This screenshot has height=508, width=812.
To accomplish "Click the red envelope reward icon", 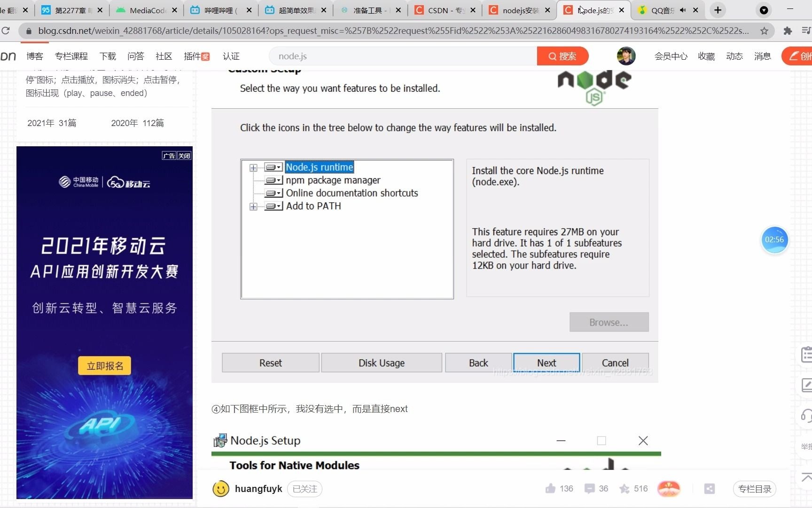I will (x=669, y=489).
